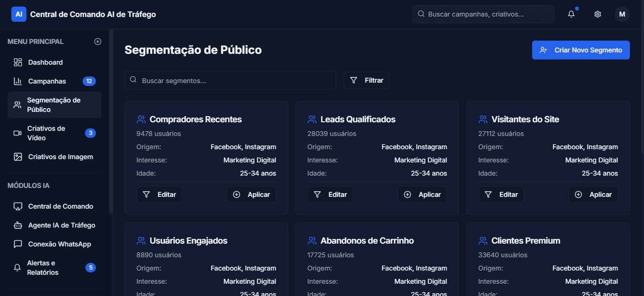Click the Criativos de Vídeo camera icon
The width and height of the screenshot is (644, 296).
pyautogui.click(x=17, y=133)
